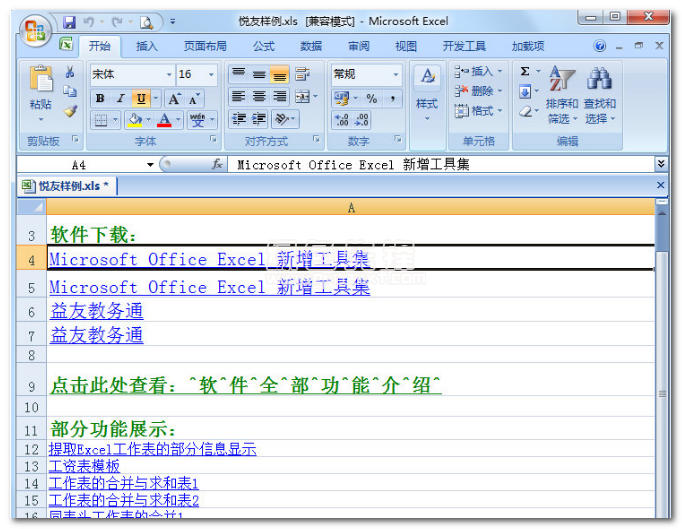Merge and center cells
Screen dimensions: 682x529
pos(303,97)
